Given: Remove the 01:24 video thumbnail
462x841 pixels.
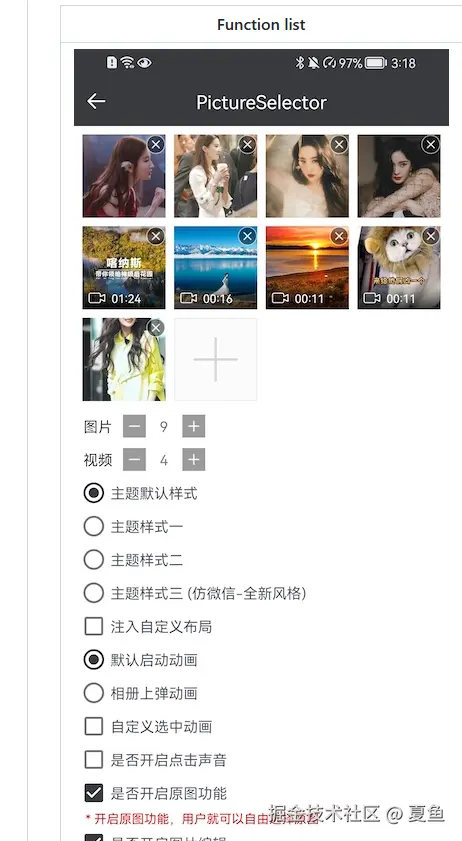Looking at the screenshot, I should coord(156,236).
